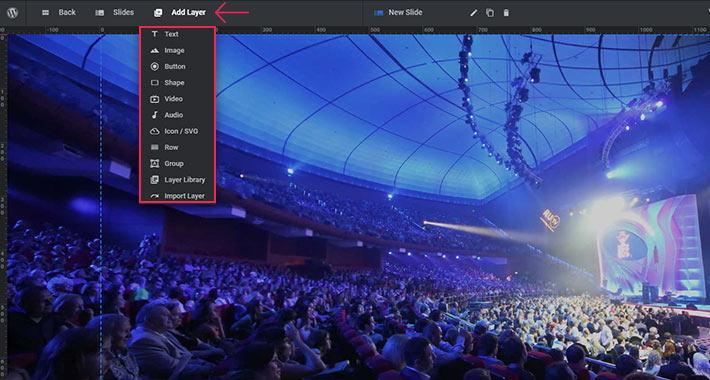Click the trash delete slide icon

coord(506,13)
